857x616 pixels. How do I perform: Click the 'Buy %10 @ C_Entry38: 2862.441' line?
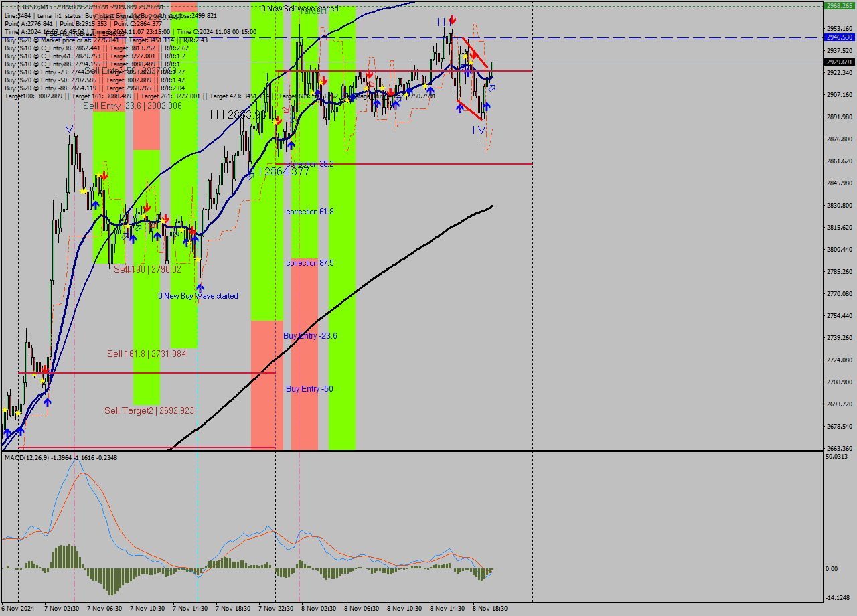pos(96,48)
